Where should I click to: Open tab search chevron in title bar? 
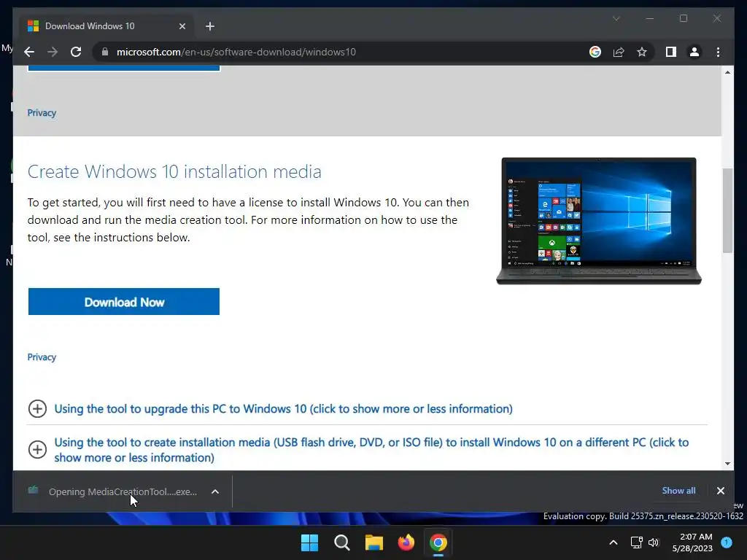[616, 18]
